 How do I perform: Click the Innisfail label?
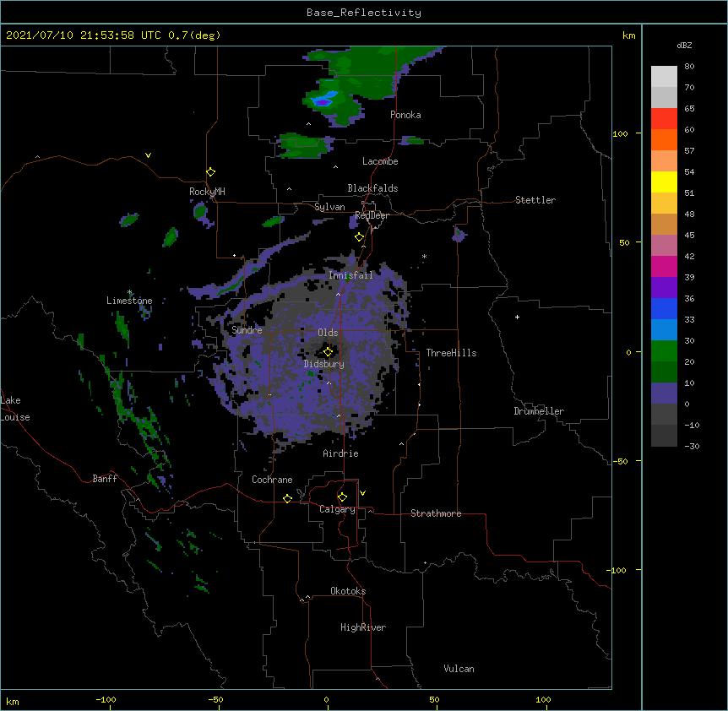pyautogui.click(x=350, y=275)
